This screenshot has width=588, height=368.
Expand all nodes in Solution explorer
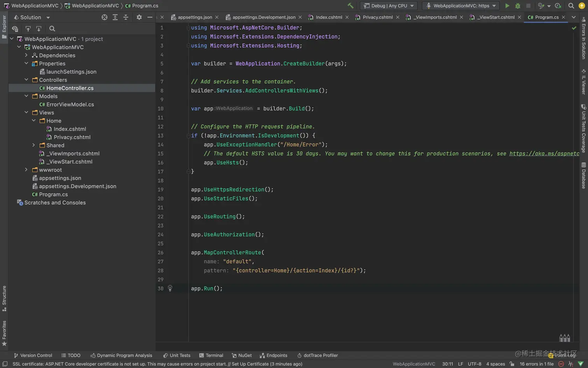(115, 17)
